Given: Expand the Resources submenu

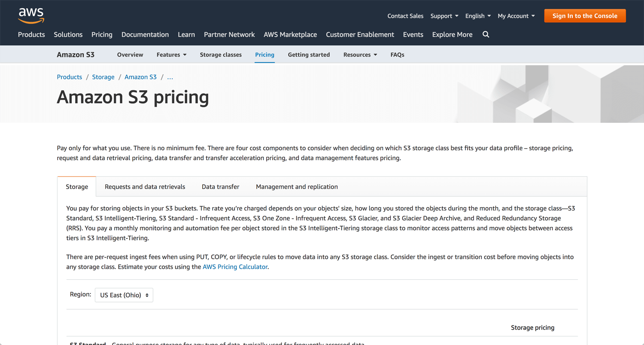Looking at the screenshot, I should pyautogui.click(x=360, y=55).
